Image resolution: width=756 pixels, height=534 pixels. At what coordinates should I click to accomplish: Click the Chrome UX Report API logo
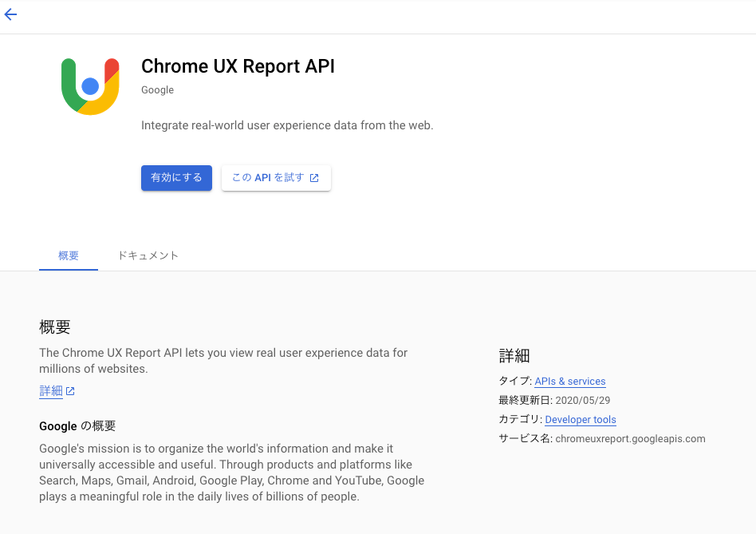point(90,87)
